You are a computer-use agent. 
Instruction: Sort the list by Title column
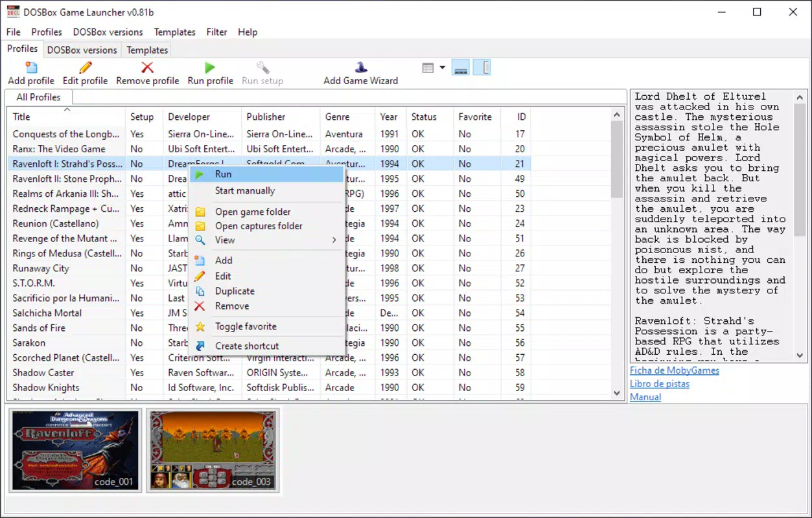tap(66, 117)
